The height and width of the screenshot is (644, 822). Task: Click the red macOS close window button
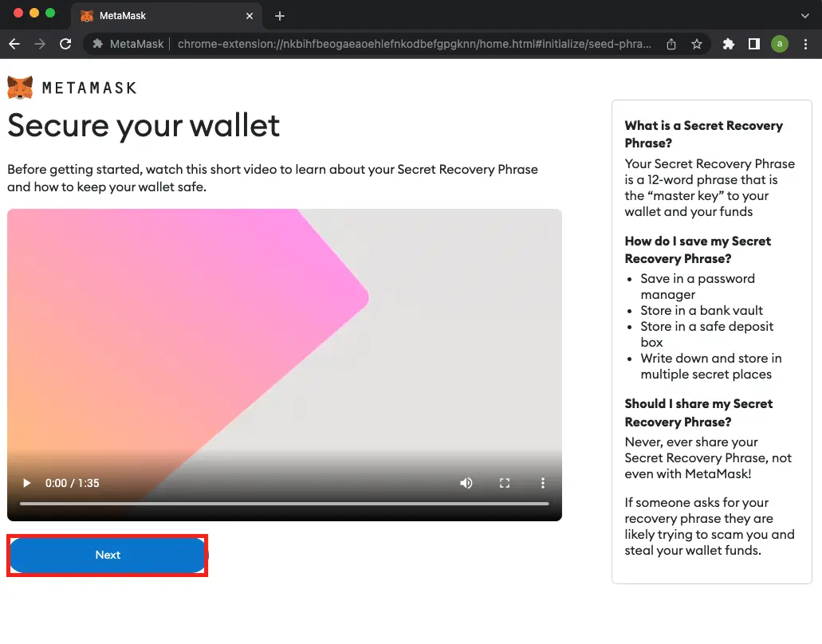point(18,13)
